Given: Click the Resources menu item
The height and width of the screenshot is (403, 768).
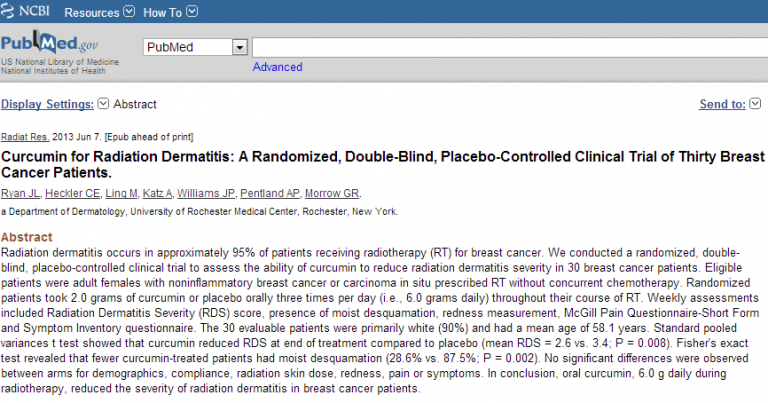Looking at the screenshot, I should coord(92,12).
